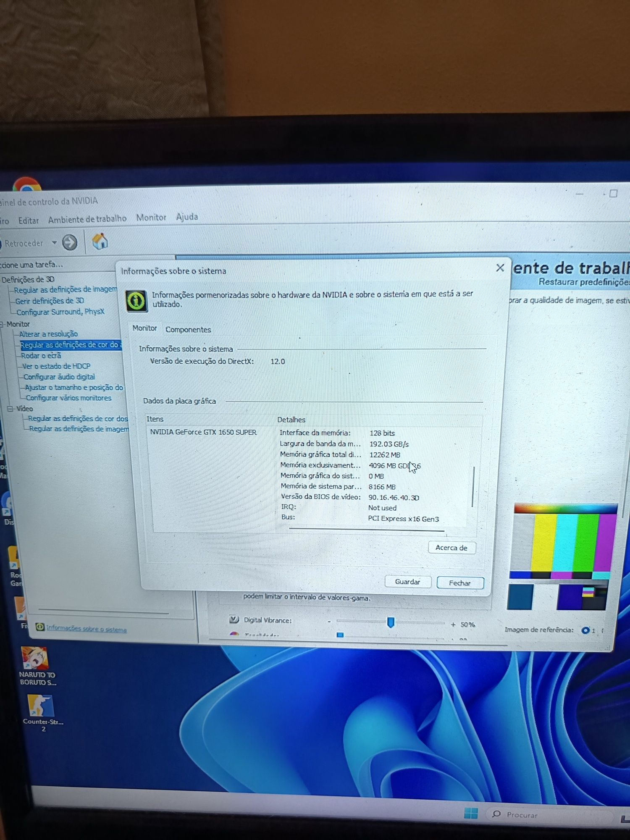Screen dimensions: 630x840
Task: Select Regular as definições de imagem under 3D
Action: (x=66, y=289)
